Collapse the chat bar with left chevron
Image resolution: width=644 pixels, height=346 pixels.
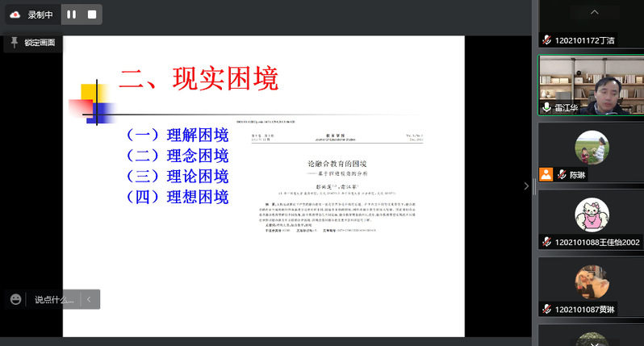(x=90, y=299)
